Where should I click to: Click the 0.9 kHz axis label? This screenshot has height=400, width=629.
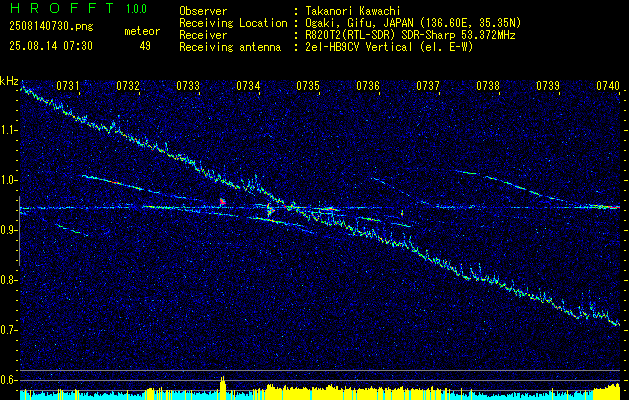click(x=8, y=230)
